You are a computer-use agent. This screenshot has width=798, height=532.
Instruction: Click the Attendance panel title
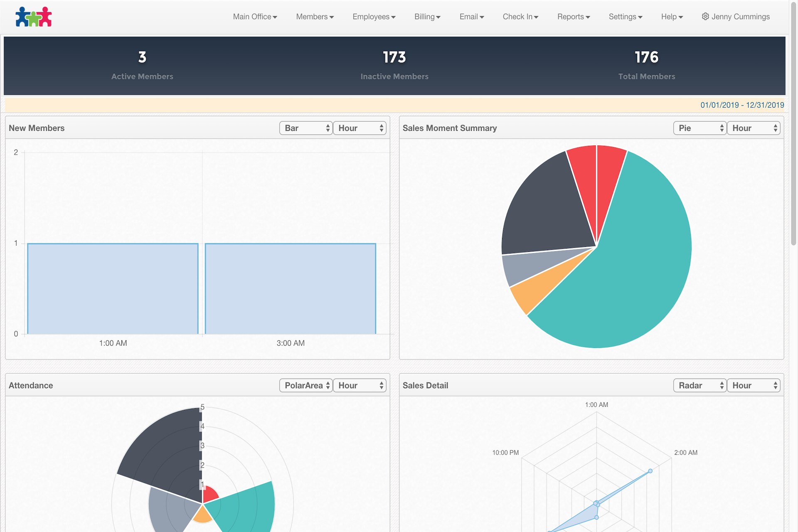tap(31, 385)
